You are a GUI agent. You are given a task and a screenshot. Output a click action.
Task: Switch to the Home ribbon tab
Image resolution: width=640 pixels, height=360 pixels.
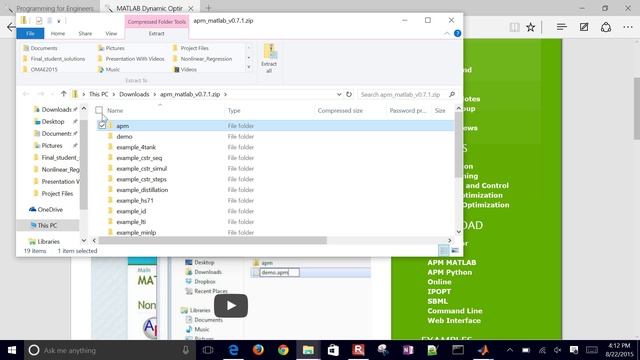(x=58, y=33)
